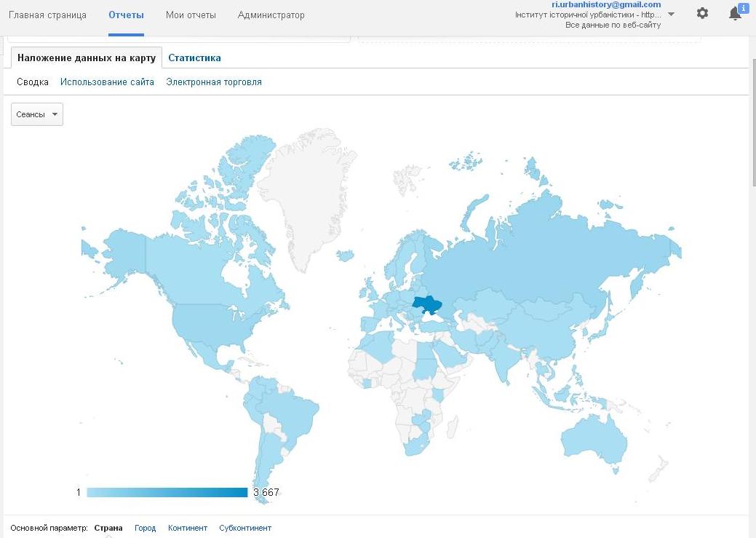Open Использование сайта view
The height and width of the screenshot is (538, 756).
pyautogui.click(x=107, y=82)
